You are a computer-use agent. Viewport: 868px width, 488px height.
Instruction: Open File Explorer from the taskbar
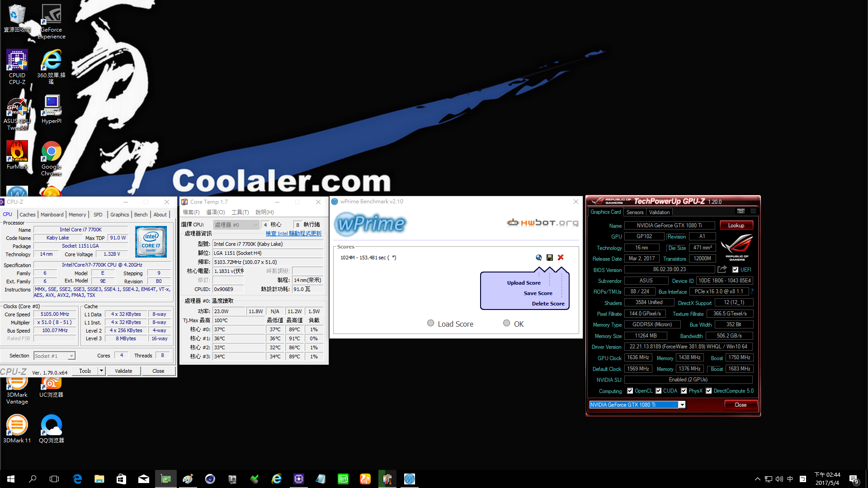(x=99, y=479)
